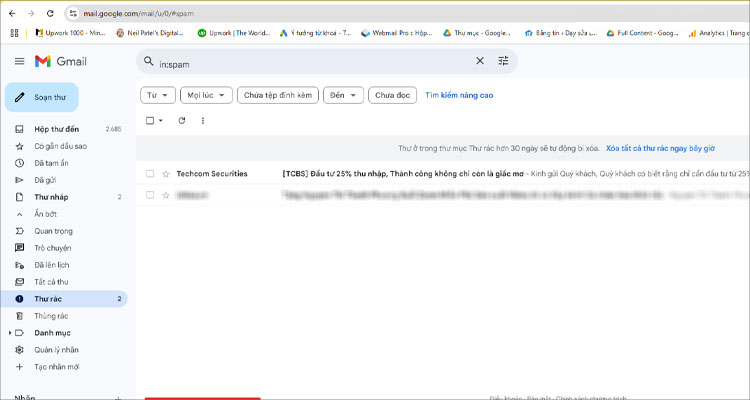The height and width of the screenshot is (400, 750).
Task: Tick the select-all checkbox in toolbar
Action: (x=150, y=121)
